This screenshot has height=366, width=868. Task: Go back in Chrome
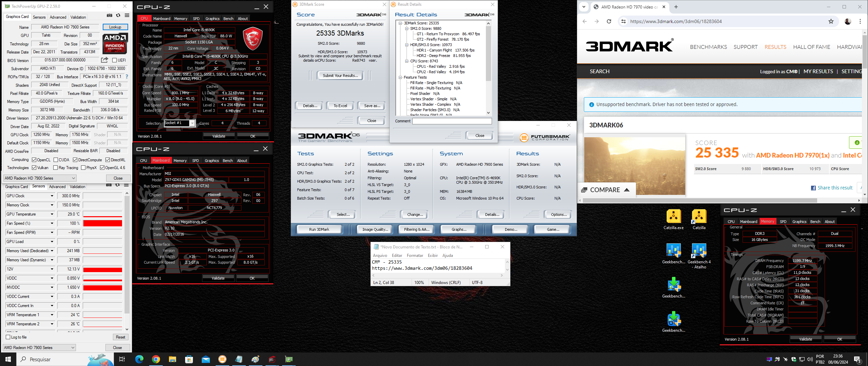click(x=585, y=21)
